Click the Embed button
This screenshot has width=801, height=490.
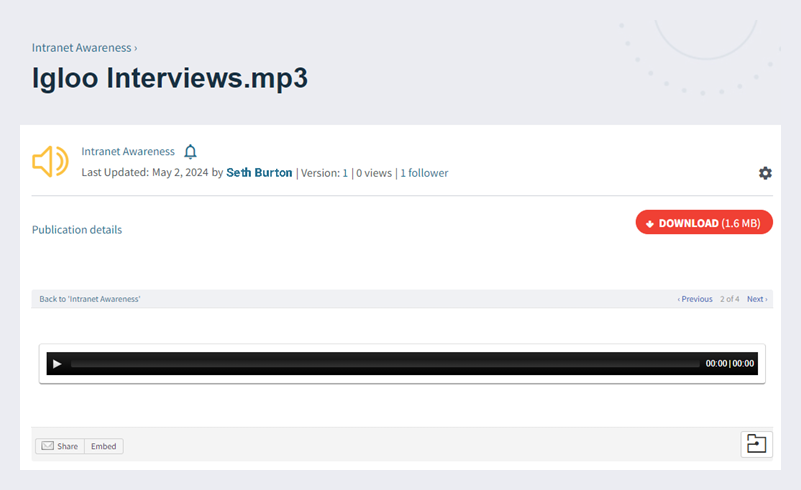[104, 446]
